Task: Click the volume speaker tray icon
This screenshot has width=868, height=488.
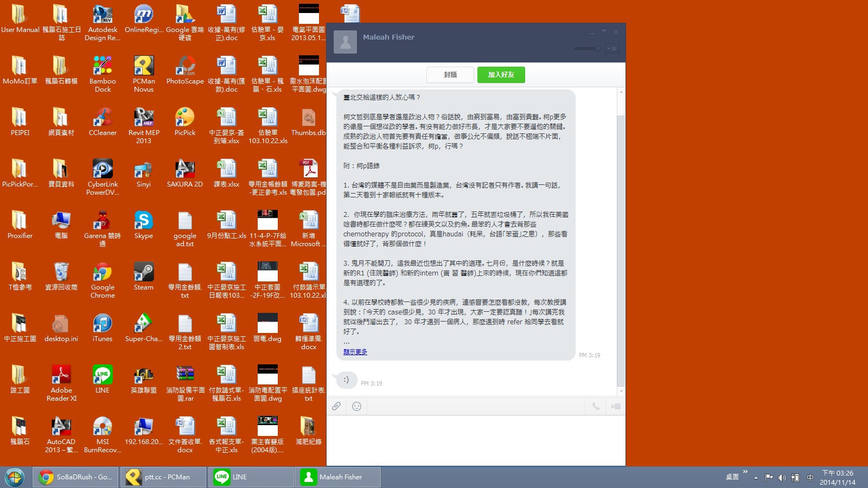Action: 782,478
